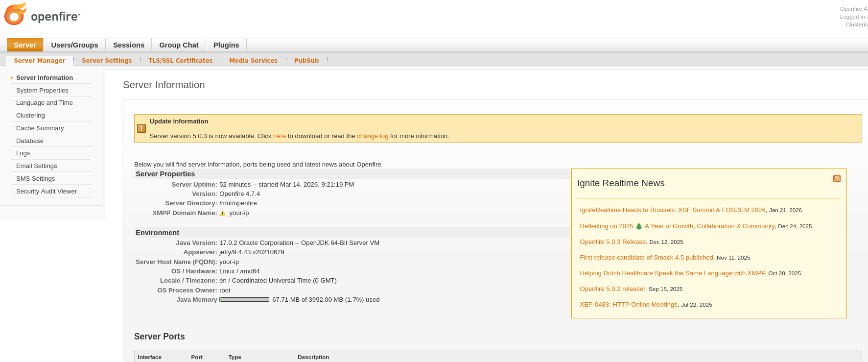Viewport: 868px width, 362px height.
Task: Click the Openfire flame logo
Action: point(15,14)
